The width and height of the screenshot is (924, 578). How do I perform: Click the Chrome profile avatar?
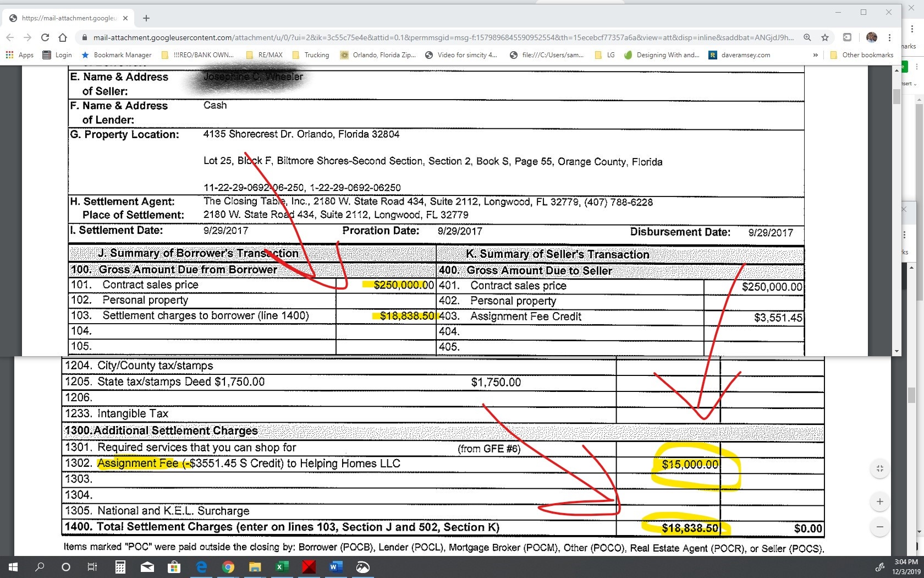pyautogui.click(x=872, y=37)
